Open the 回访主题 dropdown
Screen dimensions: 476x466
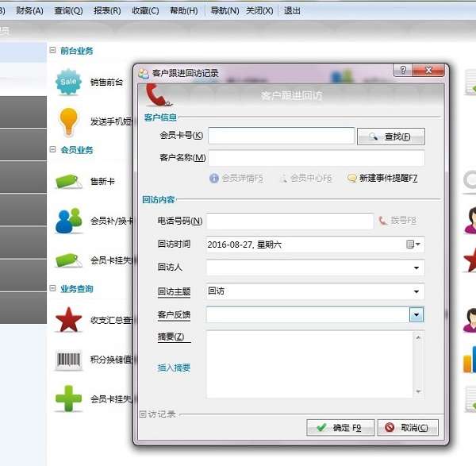click(416, 291)
